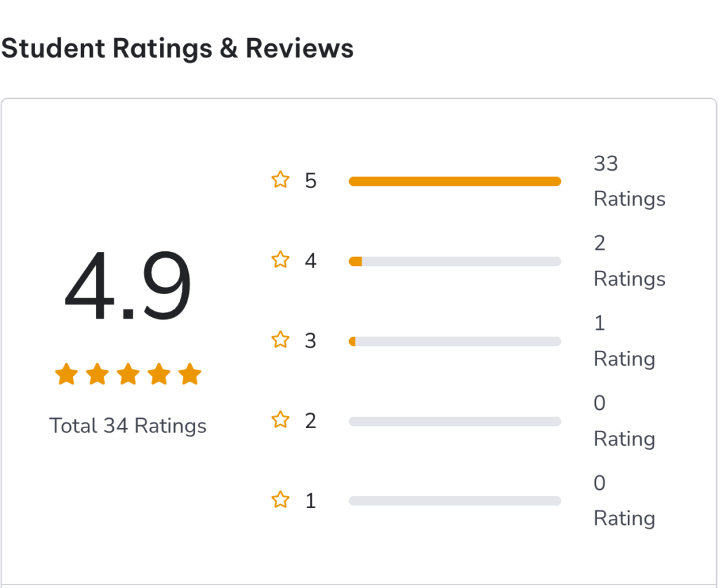Click the 4-star rating progress bar
The image size is (719, 588).
(x=455, y=261)
